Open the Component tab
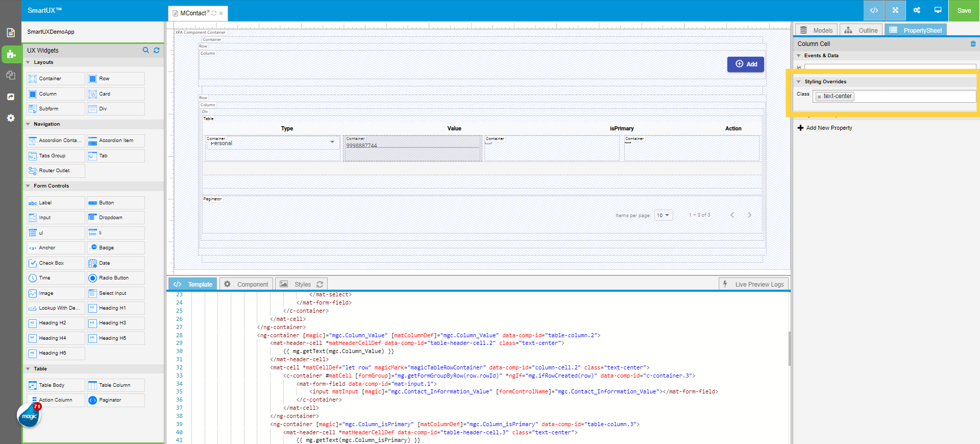Screen dimensions: 980x444 (247, 284)
